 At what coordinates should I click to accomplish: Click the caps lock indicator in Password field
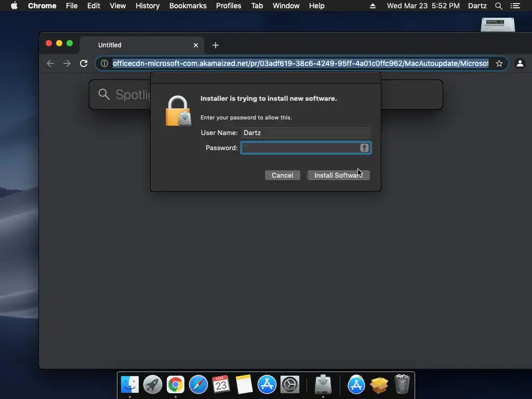coord(364,148)
